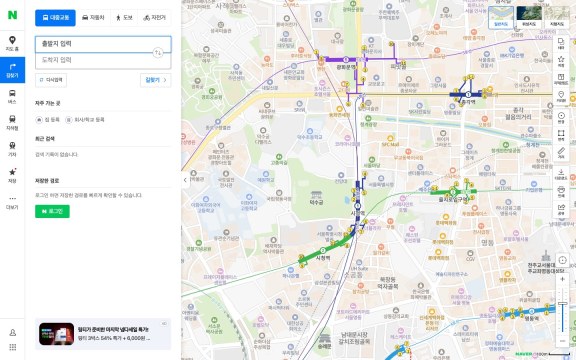Select the Car directions tab
The height and width of the screenshot is (360, 576).
click(x=93, y=18)
